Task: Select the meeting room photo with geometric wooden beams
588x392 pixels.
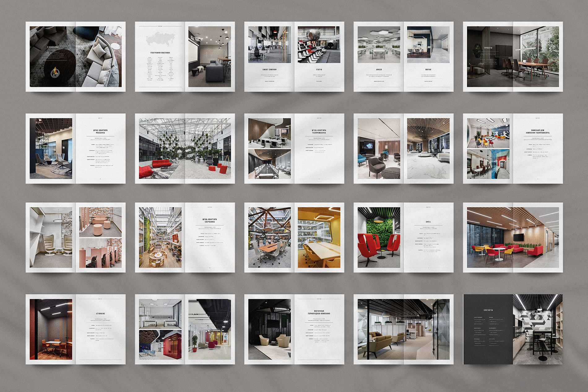Action: coord(270,237)
